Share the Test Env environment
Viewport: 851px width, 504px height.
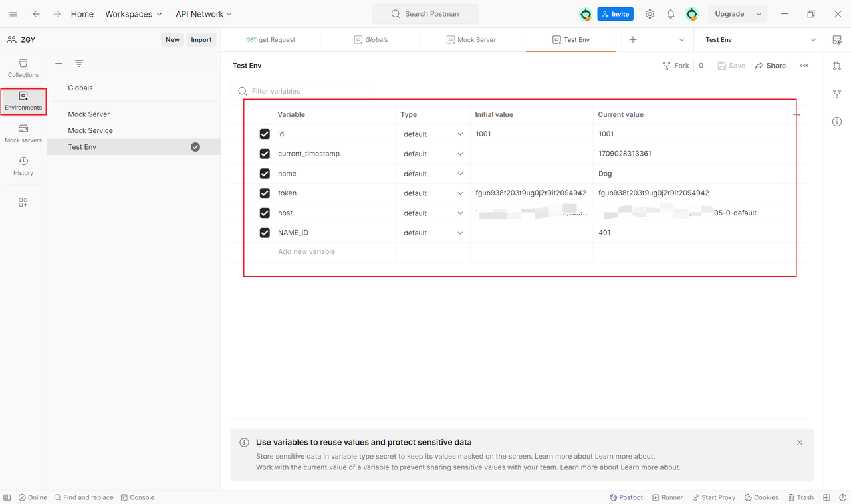771,66
